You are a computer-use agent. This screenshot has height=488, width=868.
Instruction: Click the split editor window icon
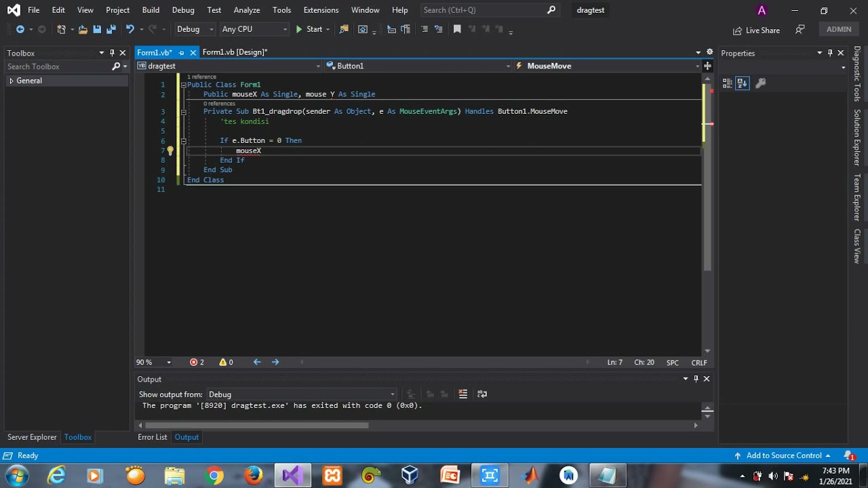tap(707, 66)
